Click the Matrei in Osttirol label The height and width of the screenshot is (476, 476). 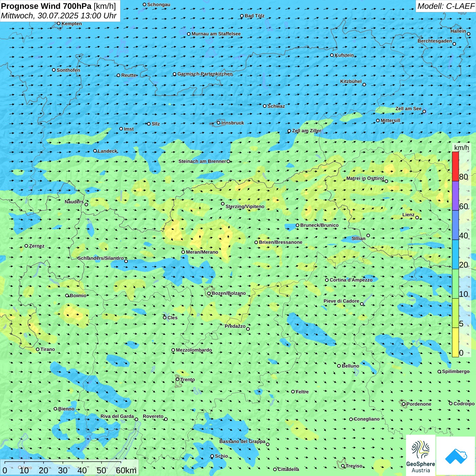(x=365, y=178)
